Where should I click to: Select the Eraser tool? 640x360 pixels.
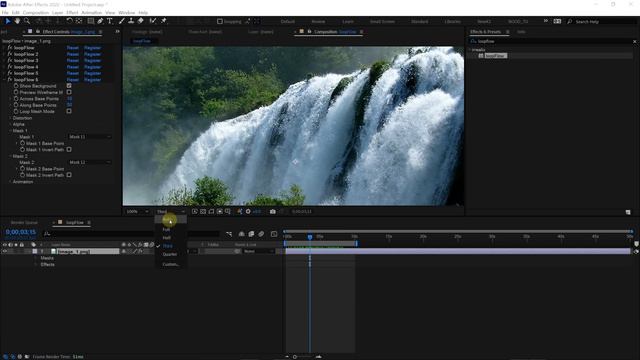140,21
